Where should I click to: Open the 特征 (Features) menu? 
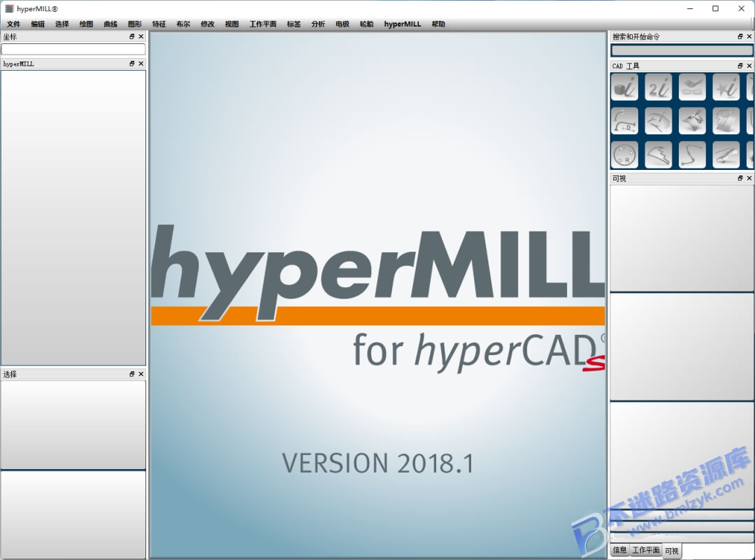(x=159, y=24)
